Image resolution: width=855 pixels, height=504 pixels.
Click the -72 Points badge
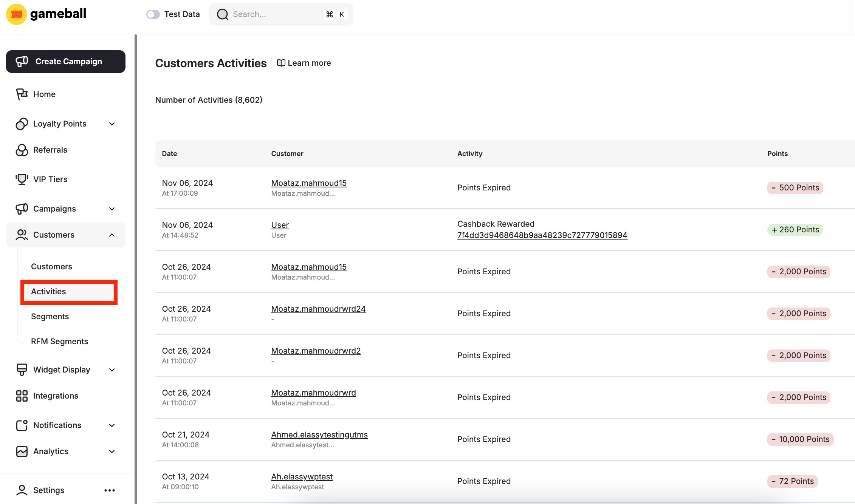pos(792,481)
